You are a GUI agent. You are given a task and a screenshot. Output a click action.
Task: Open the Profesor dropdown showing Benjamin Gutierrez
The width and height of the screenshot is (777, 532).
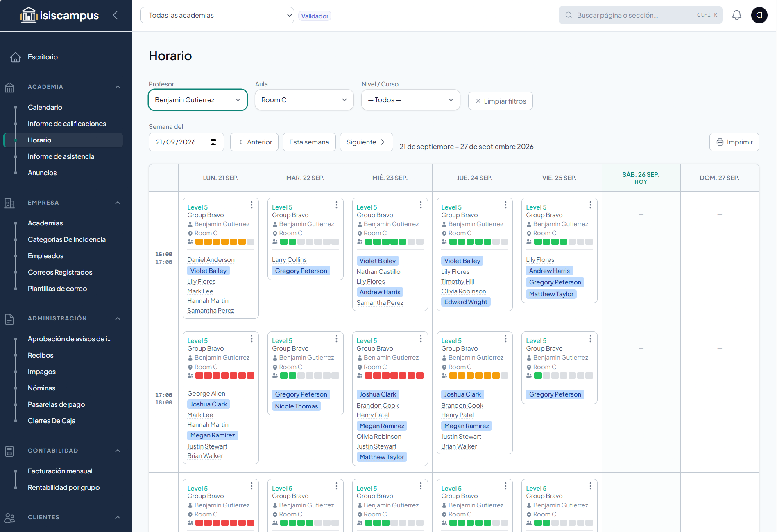click(x=198, y=100)
